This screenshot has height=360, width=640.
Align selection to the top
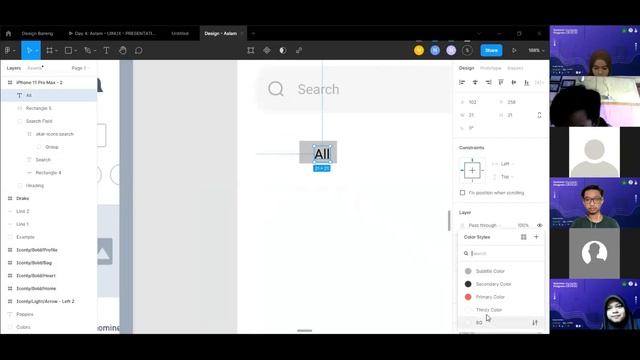click(501, 82)
